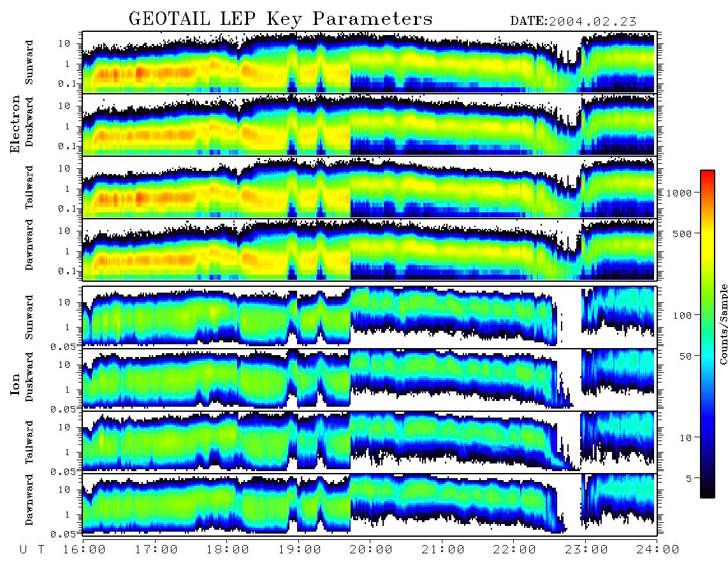Click the "500" color scale label
Viewport: 728px width, 561px height.
683,233
